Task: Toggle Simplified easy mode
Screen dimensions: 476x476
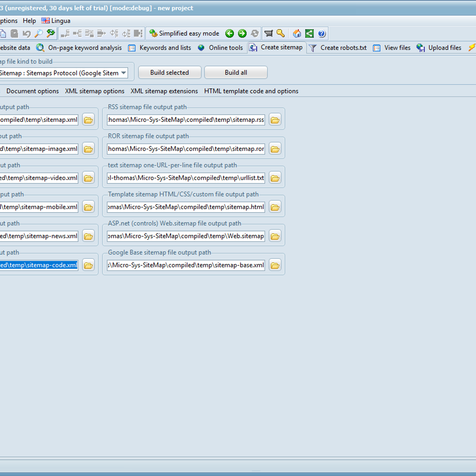Action: coord(184,33)
